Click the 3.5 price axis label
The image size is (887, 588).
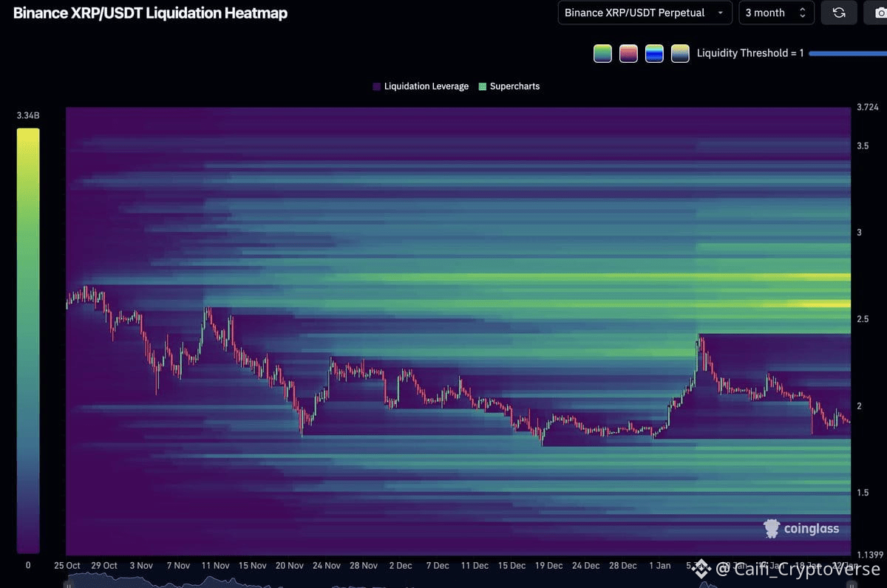click(863, 146)
